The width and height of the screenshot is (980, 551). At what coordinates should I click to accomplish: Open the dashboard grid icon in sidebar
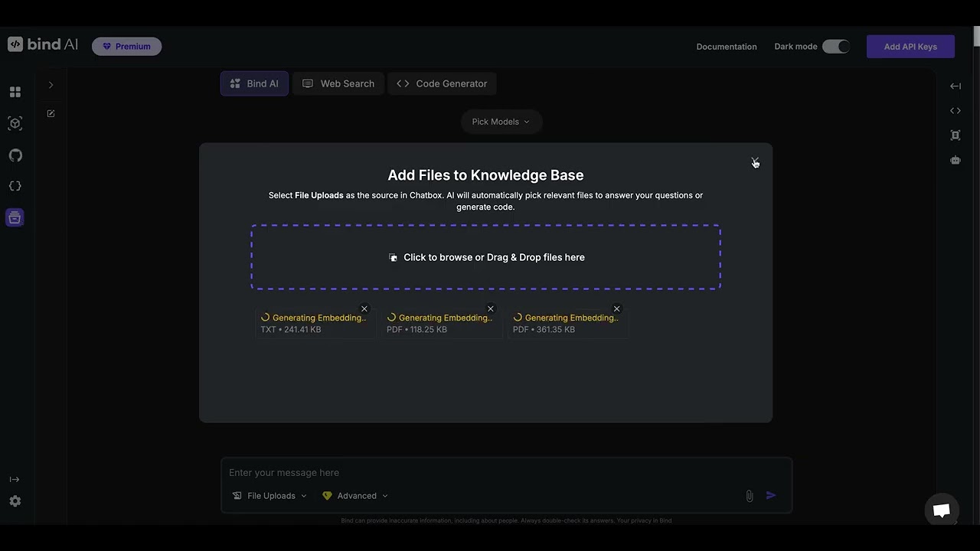15,92
